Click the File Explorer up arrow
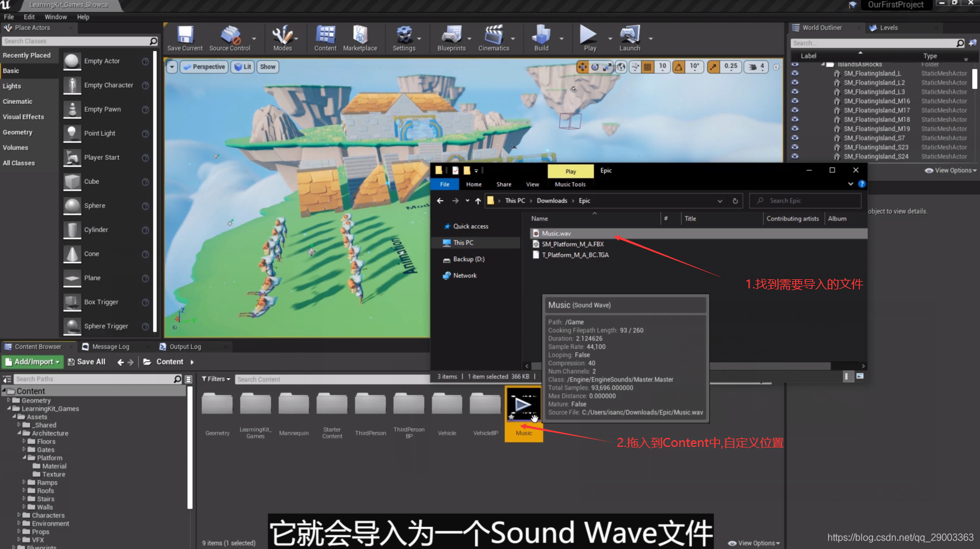This screenshot has height=549, width=980. click(478, 201)
